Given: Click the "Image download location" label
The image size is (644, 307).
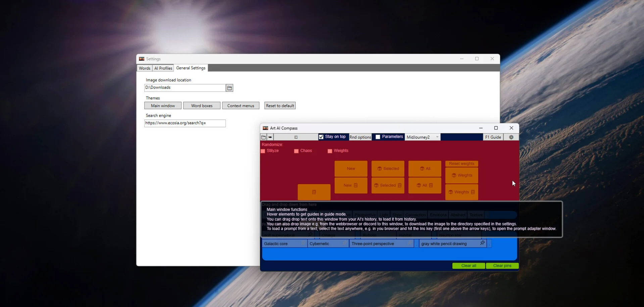Looking at the screenshot, I should (x=168, y=80).
